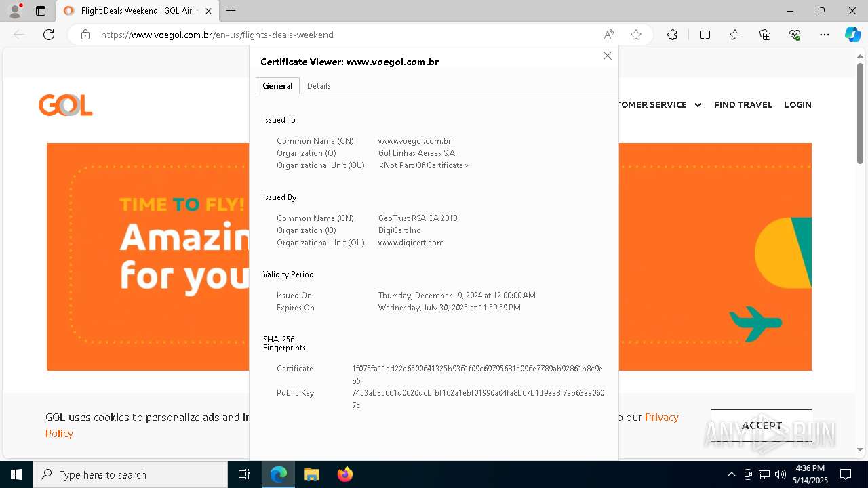Select the Expires On date value
Screen dimensions: 868x488
tap(450, 308)
